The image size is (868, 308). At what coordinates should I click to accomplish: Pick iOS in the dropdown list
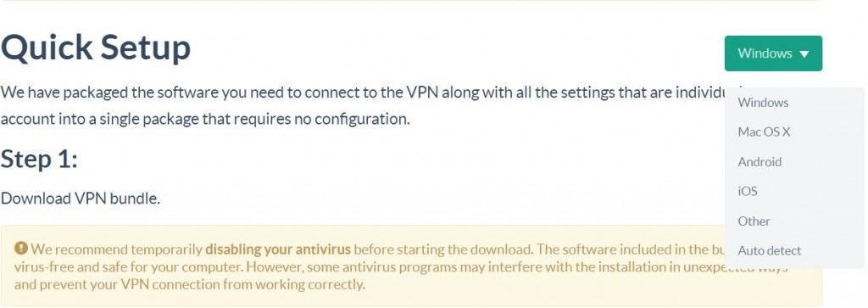click(x=748, y=191)
